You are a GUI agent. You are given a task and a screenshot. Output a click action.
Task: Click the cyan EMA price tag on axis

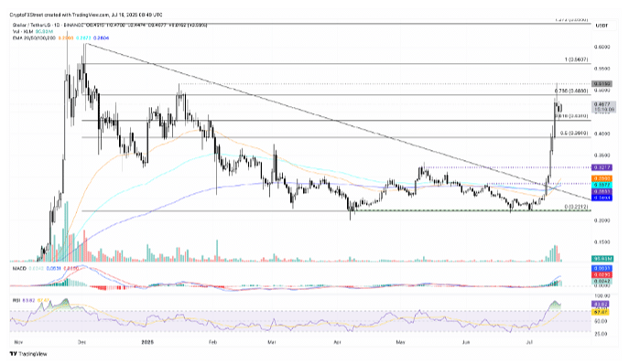point(602,185)
